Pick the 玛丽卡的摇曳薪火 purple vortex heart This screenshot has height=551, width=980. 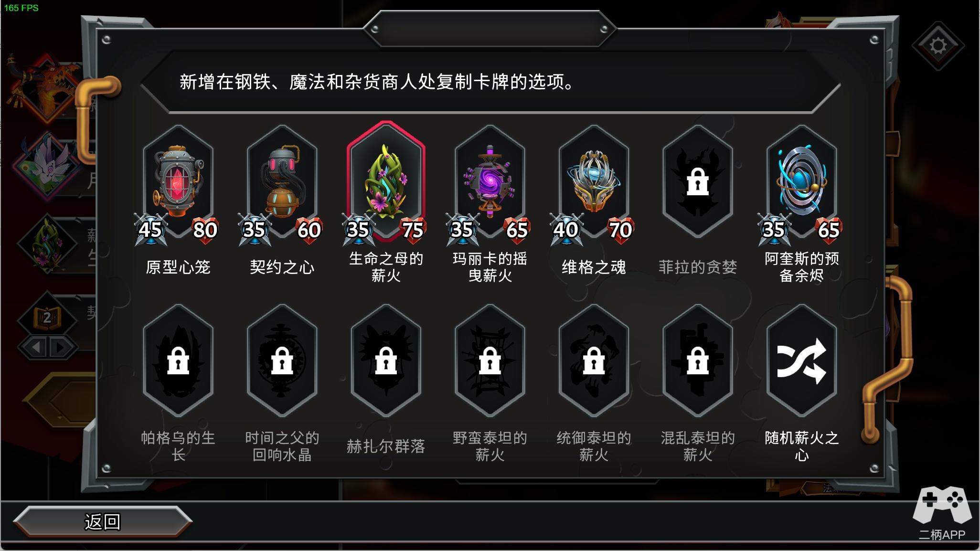pyautogui.click(x=490, y=181)
